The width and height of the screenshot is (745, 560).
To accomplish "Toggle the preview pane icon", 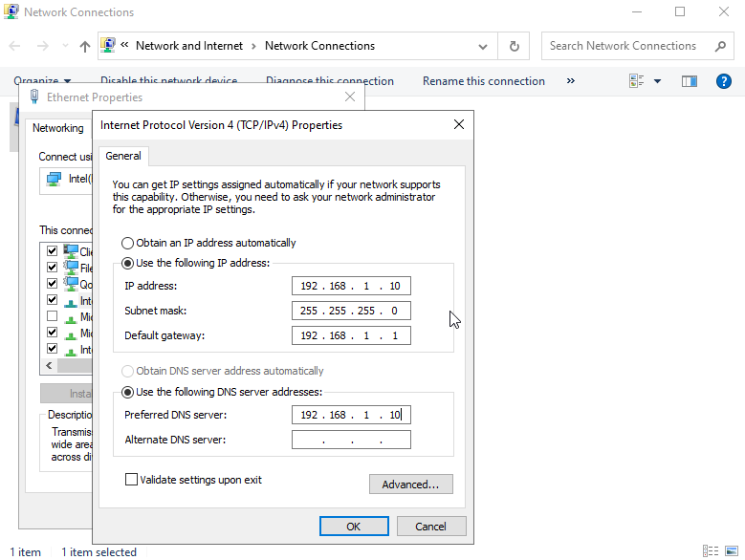I will click(689, 81).
